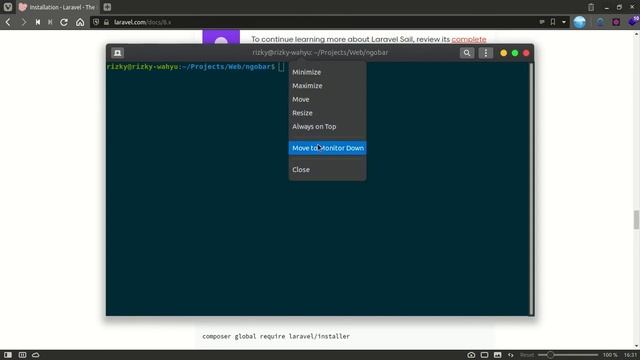Click the 100 % zoom value
The height and width of the screenshot is (360, 640).
coord(610,355)
